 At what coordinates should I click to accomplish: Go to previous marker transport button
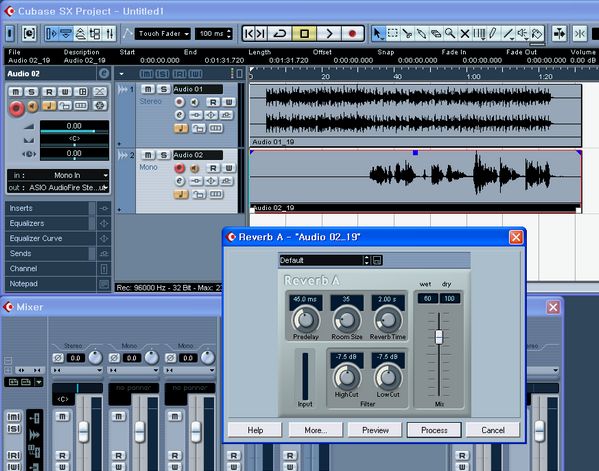pos(249,34)
